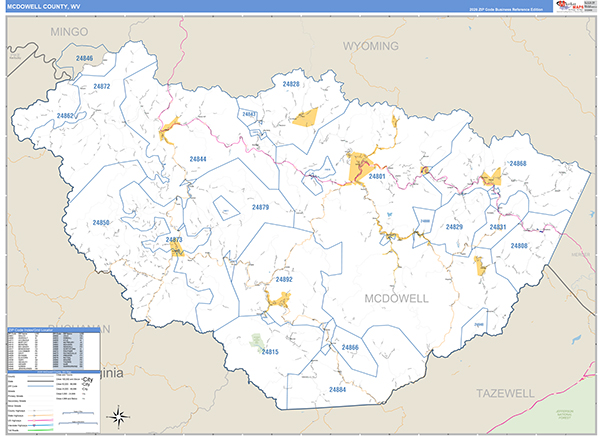Viewport: 600px width, 436px height.
Task: Click the Jefferson National Forest label
Action: (564, 414)
